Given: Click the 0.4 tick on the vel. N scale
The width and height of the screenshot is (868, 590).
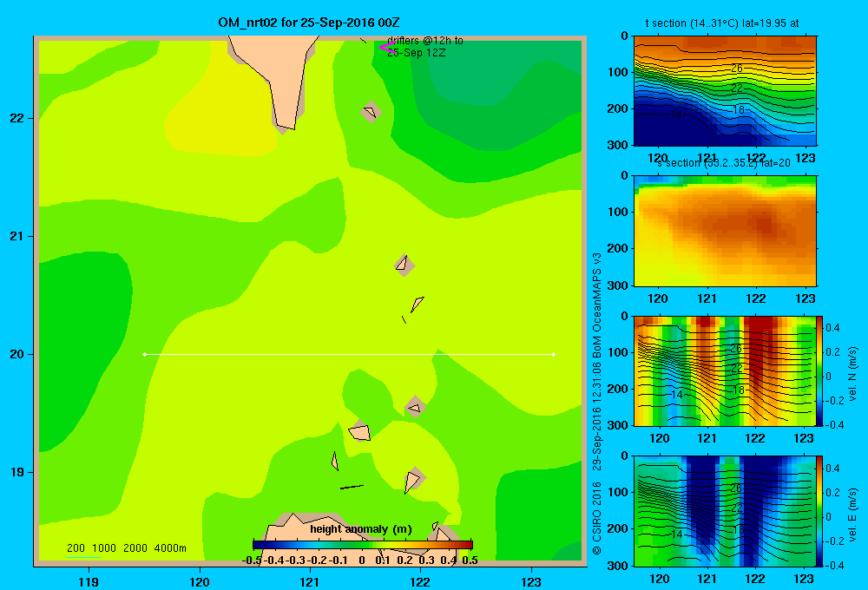Looking at the screenshot, I should (x=832, y=328).
